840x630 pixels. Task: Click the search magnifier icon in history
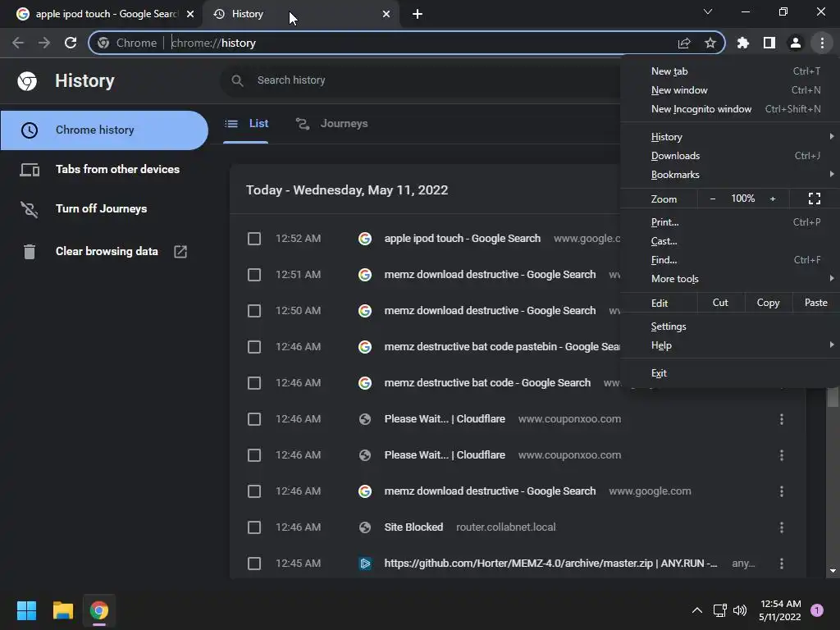point(237,80)
